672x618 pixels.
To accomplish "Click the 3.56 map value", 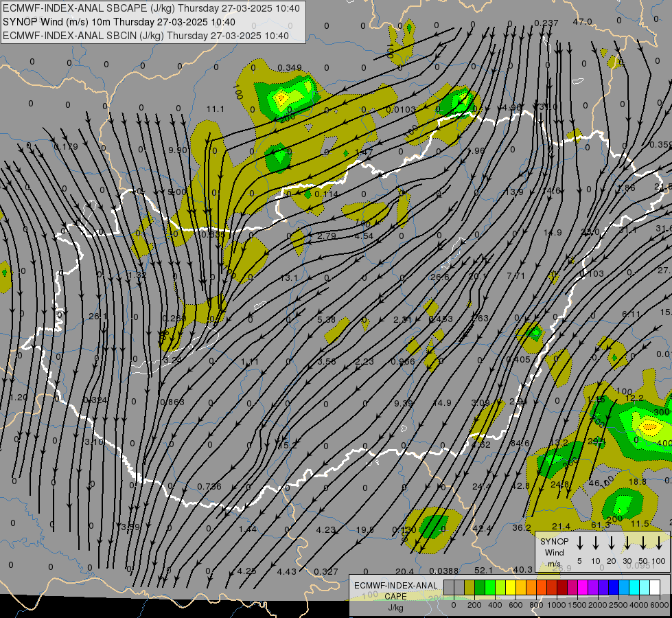I will click(327, 362).
